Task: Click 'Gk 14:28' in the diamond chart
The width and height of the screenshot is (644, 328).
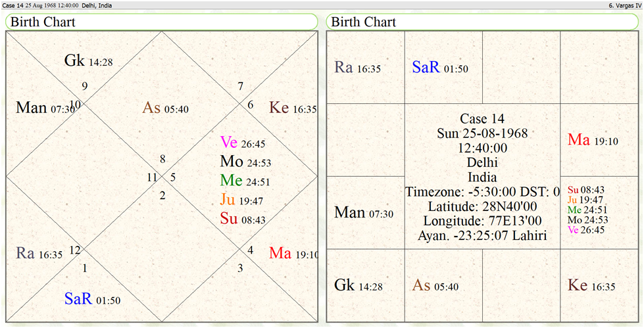Action: 88,60
